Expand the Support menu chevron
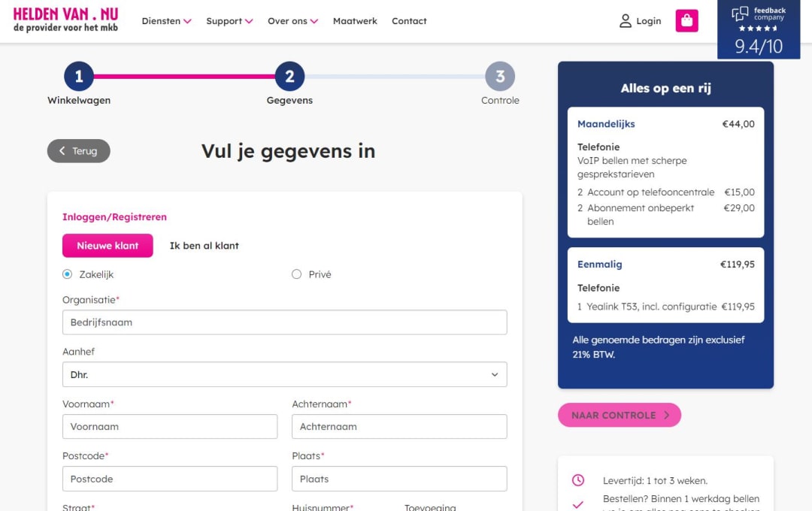812x511 pixels. pos(249,21)
